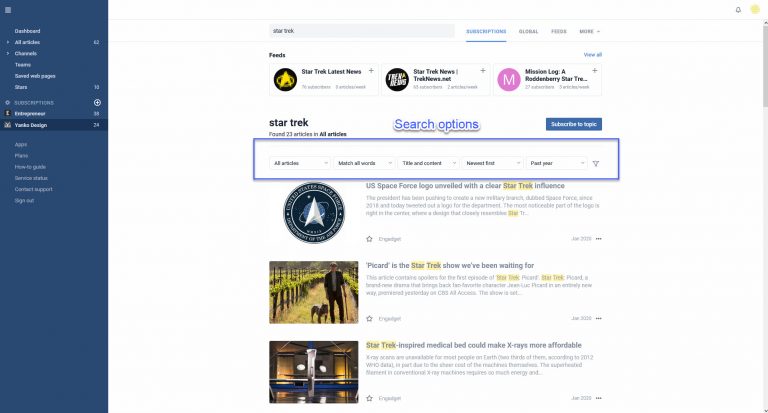Open the notifications bell
The width and height of the screenshot is (768, 413).
point(738,10)
